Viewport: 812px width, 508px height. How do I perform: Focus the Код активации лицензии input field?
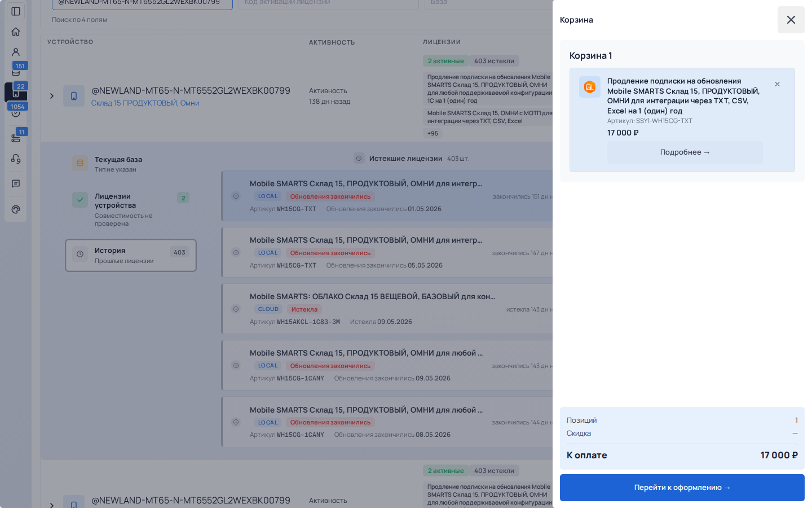point(329,3)
